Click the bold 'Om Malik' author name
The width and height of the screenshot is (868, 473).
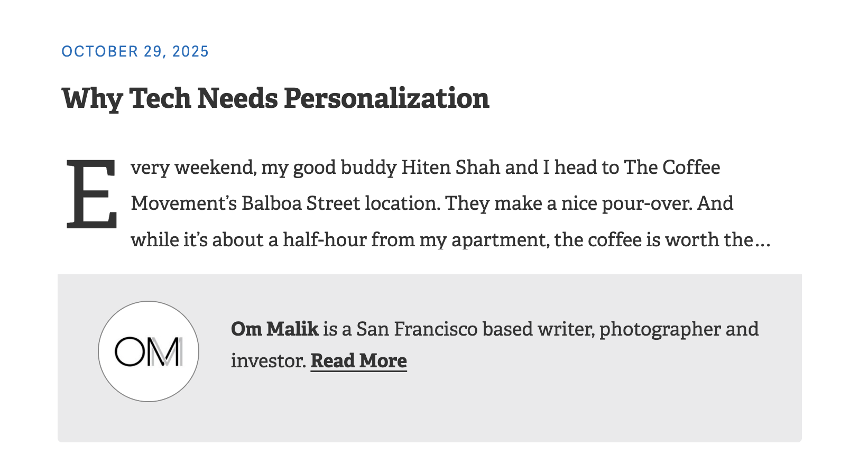[274, 329]
